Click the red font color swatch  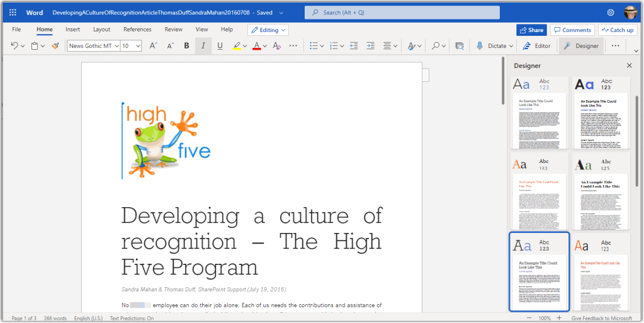[x=256, y=46]
